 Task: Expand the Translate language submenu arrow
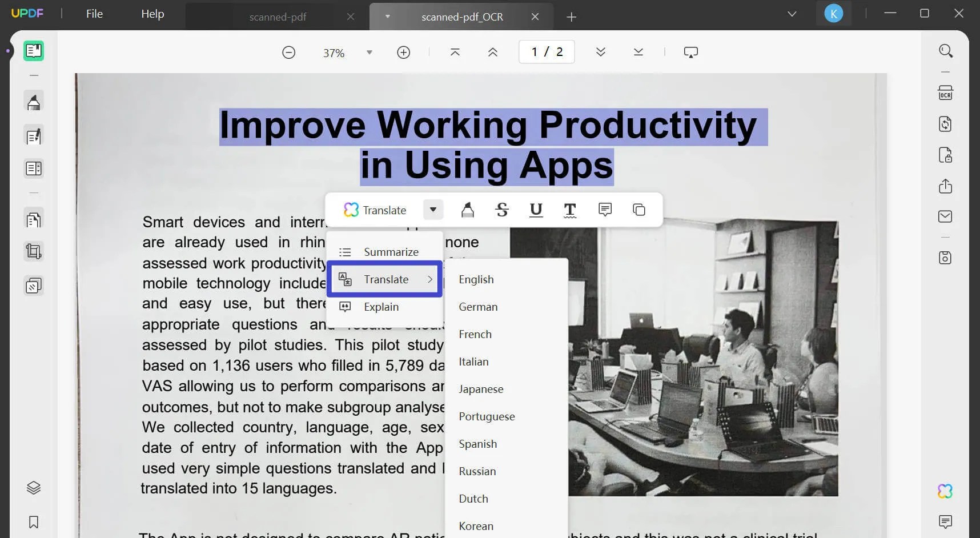point(430,279)
